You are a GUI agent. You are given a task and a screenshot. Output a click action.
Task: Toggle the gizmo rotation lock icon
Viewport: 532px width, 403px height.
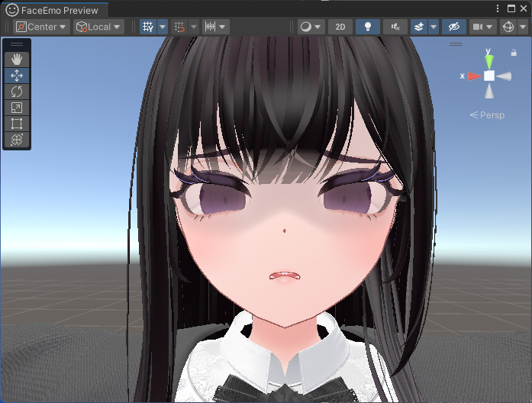[514, 53]
